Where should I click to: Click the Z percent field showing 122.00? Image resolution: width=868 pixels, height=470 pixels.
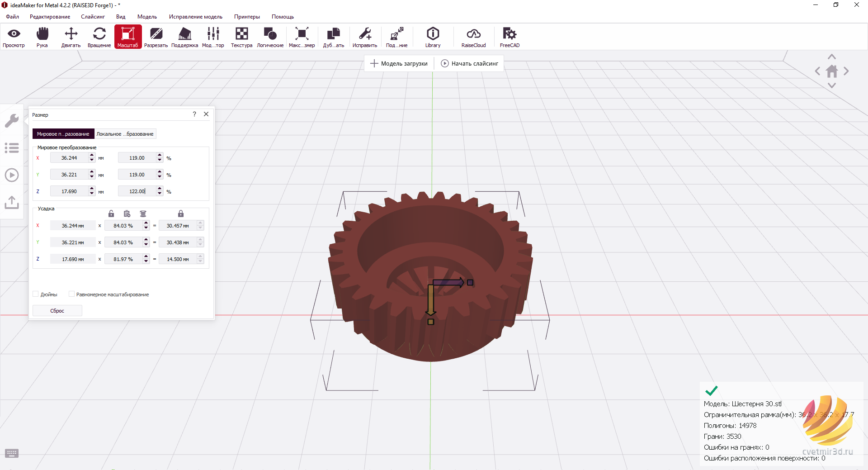tap(137, 191)
